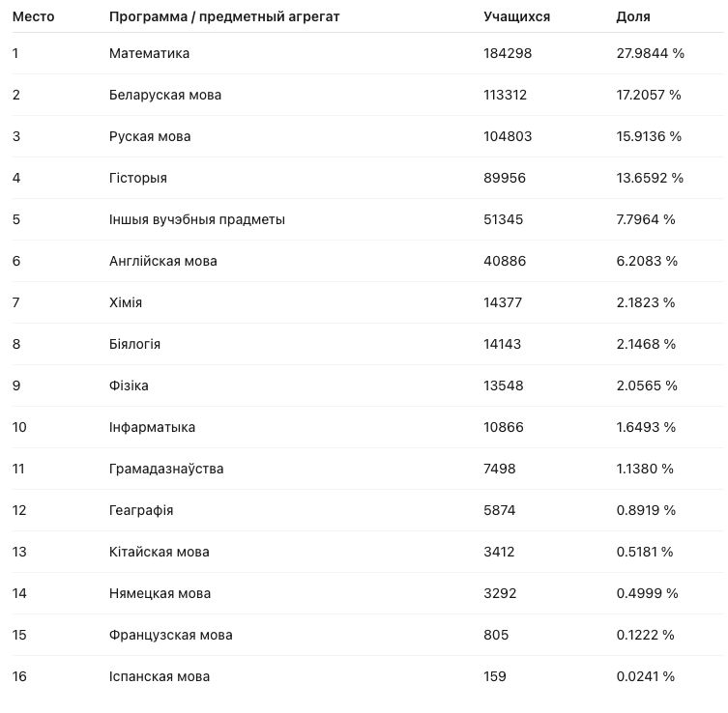
Task: Click the Руская мова program name
Action: pyautogui.click(x=150, y=136)
